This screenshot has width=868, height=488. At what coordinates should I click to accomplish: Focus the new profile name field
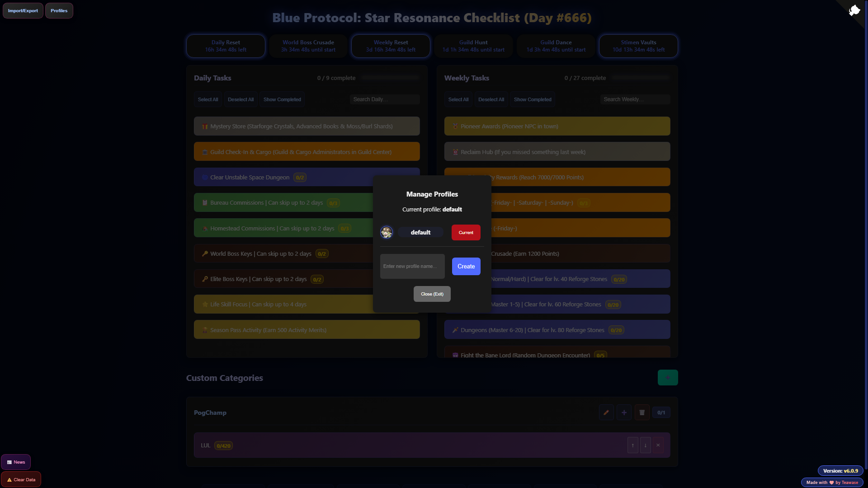412,267
